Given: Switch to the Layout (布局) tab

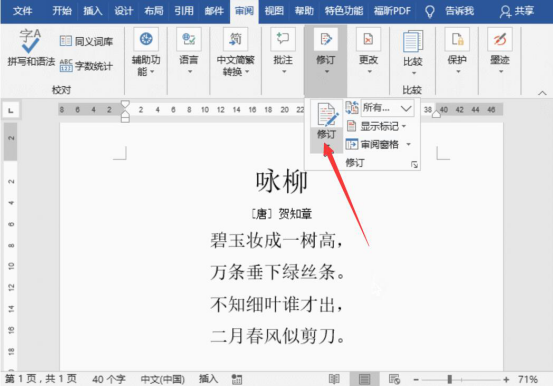Looking at the screenshot, I should (154, 11).
